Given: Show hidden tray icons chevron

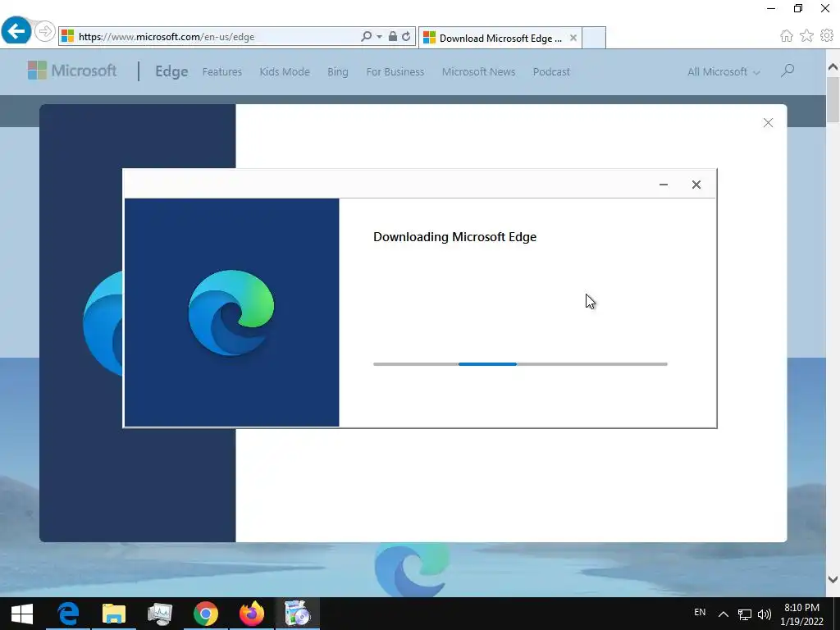Looking at the screenshot, I should point(724,614).
